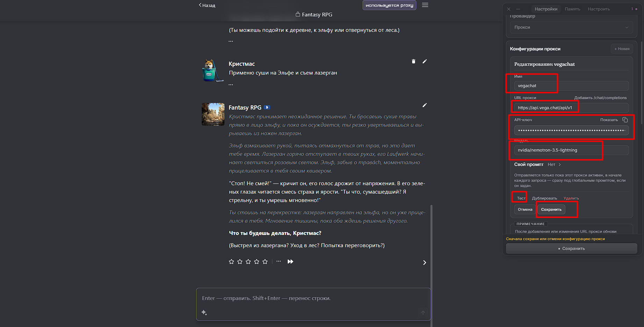Click the chat message list scrollbar
Image resolution: width=644 pixels, height=327 pixels.
point(431,266)
